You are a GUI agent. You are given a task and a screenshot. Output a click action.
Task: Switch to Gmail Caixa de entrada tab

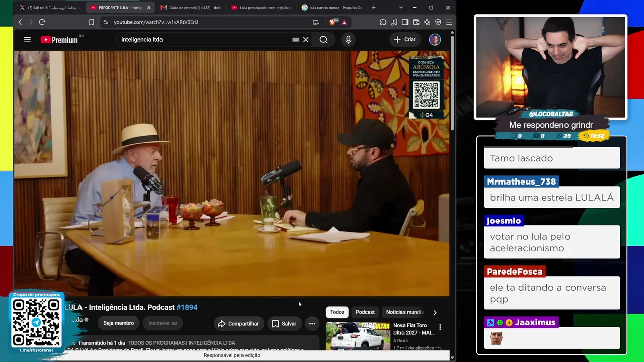[191, 8]
